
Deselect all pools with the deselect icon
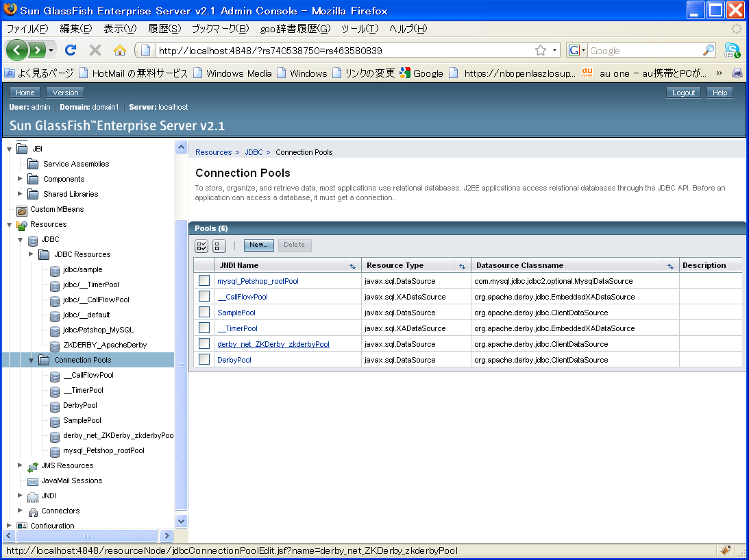pos(219,246)
